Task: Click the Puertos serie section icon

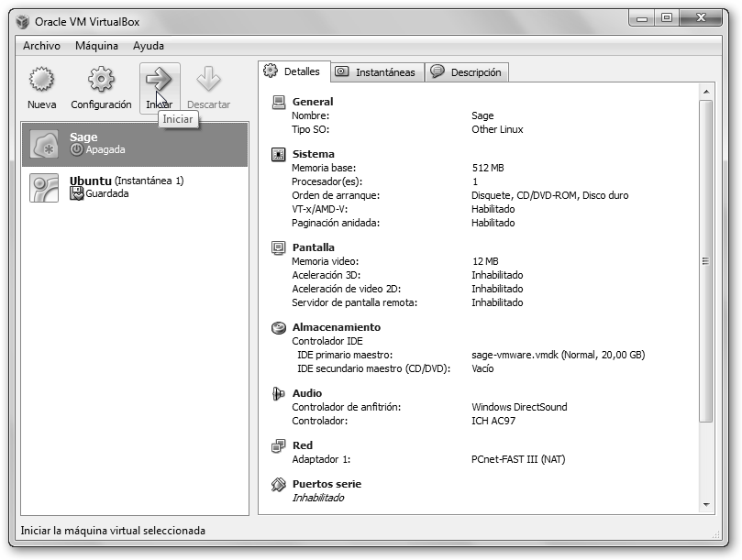Action: point(279,484)
